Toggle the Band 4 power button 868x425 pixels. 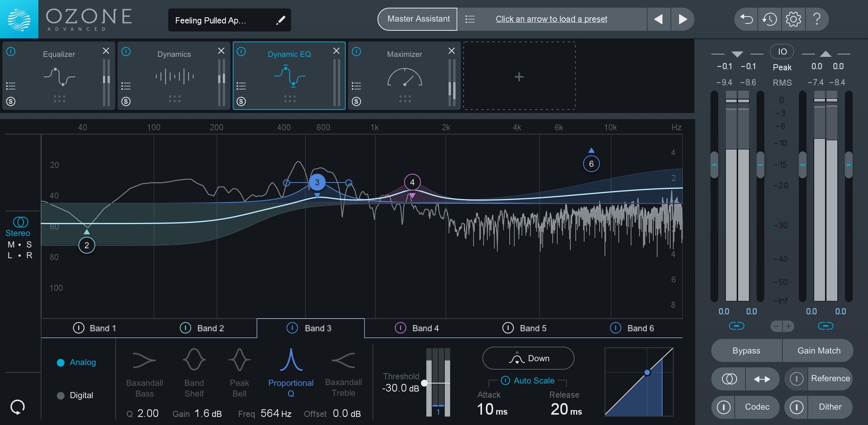coord(400,328)
